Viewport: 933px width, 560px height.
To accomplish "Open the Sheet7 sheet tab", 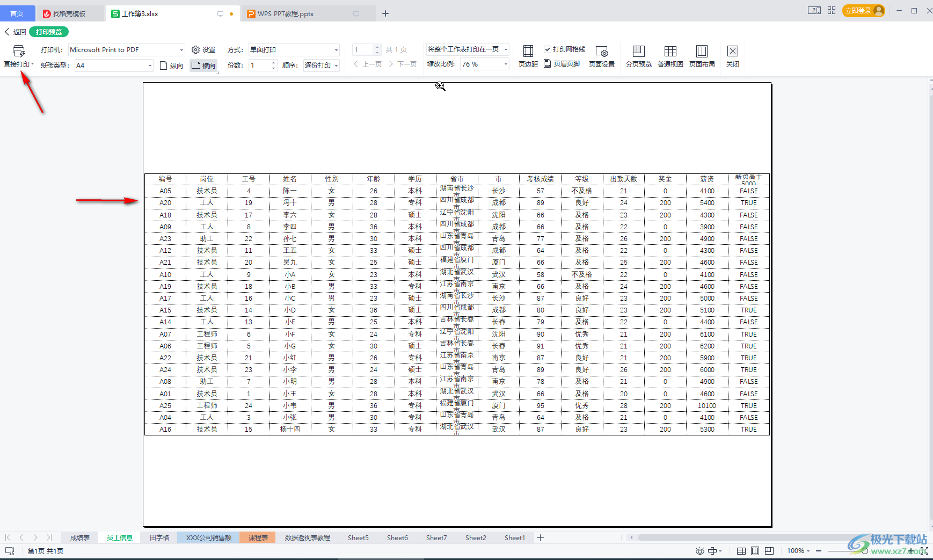I will click(x=436, y=537).
